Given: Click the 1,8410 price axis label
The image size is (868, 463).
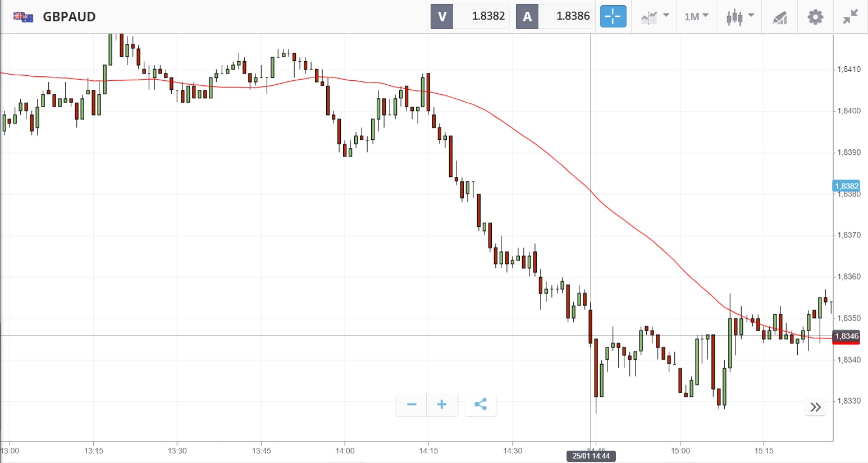Looking at the screenshot, I should [848, 70].
